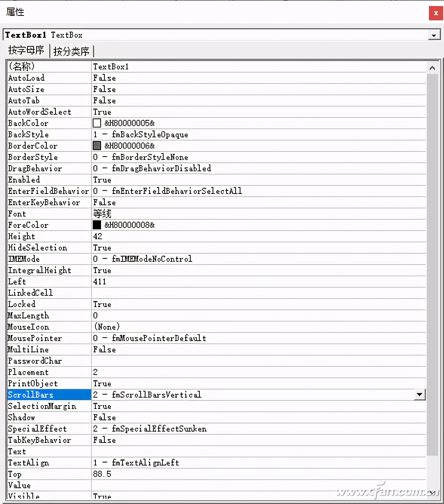Select the highlighted ScrollBars property name

tap(31, 395)
